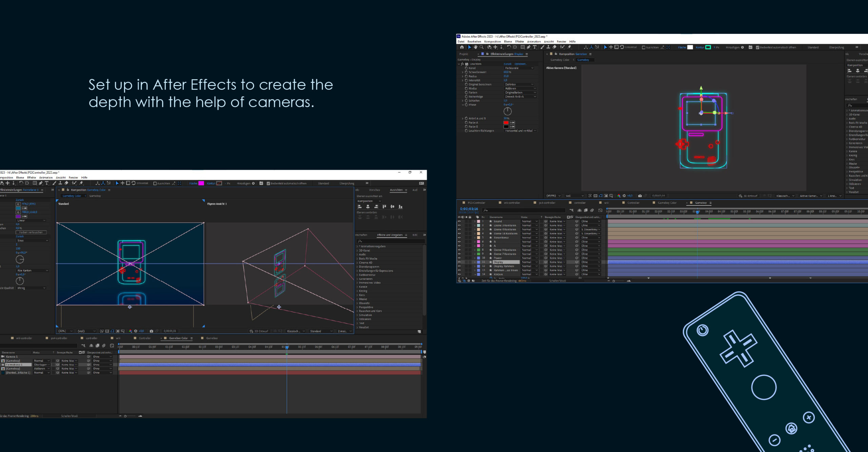Click the red Farbe A color swatch

(506, 123)
